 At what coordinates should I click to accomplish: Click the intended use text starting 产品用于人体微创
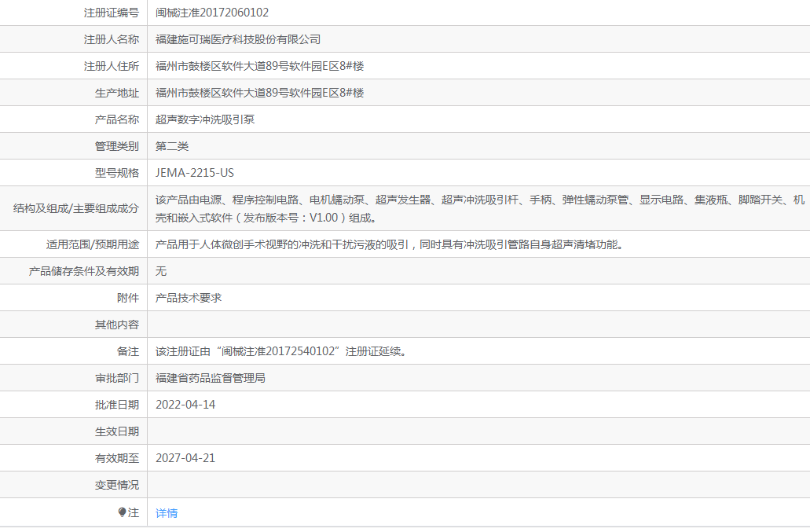(391, 244)
